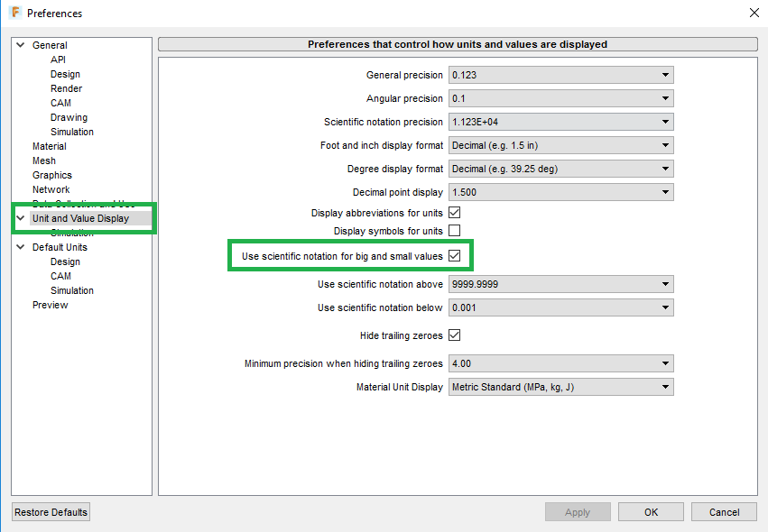Confirm preferences with the OK button
This screenshot has width=768, height=532.
650,511
